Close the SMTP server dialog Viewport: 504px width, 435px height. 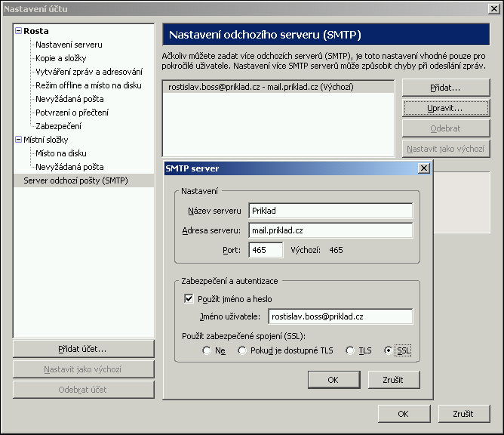click(423, 168)
